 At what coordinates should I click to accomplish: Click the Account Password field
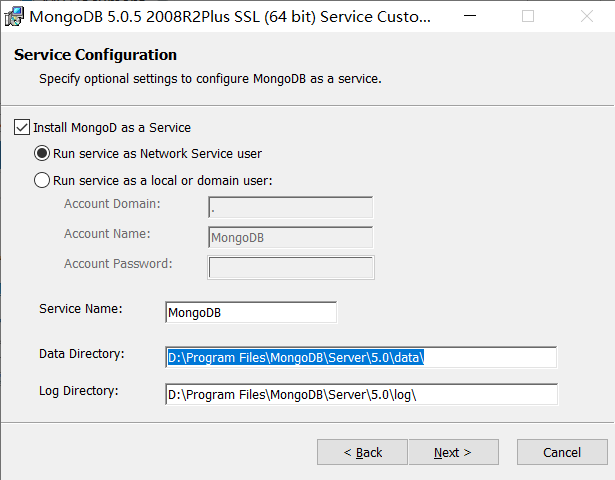[291, 267]
